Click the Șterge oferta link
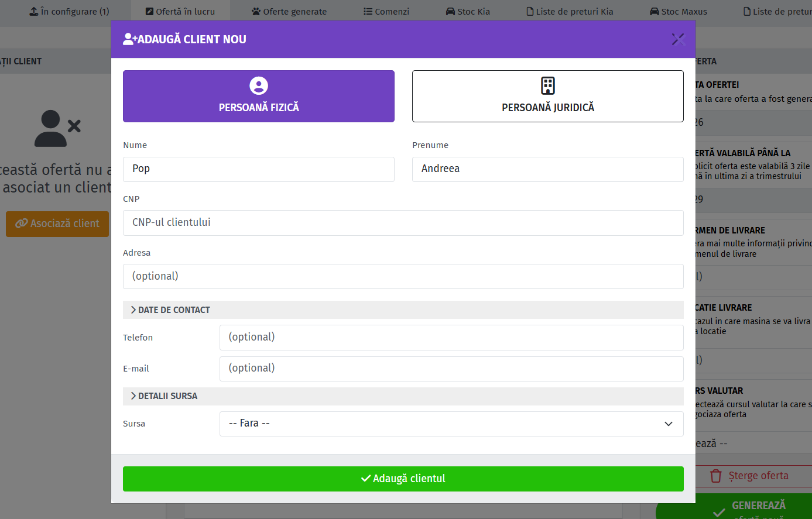812x519 pixels. pyautogui.click(x=749, y=476)
